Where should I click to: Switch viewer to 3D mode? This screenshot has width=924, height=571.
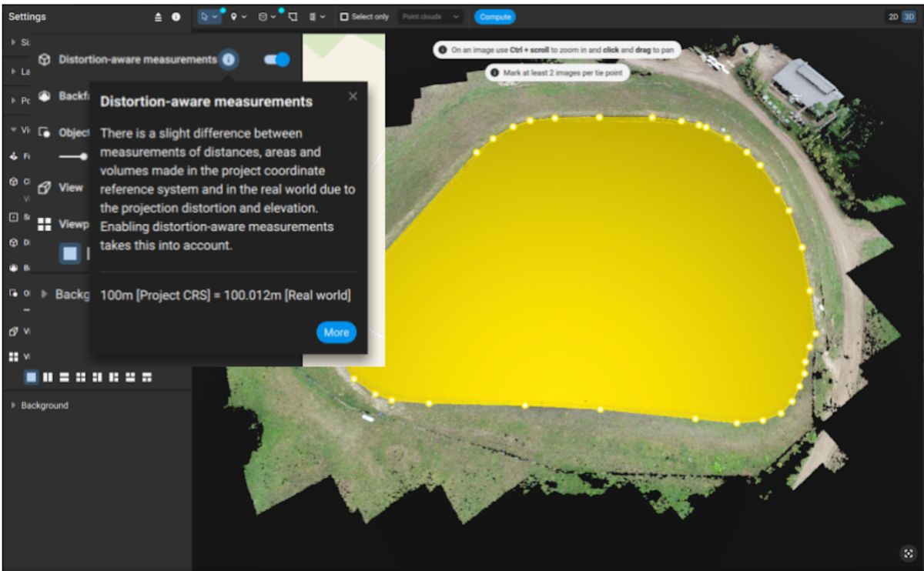(x=909, y=16)
